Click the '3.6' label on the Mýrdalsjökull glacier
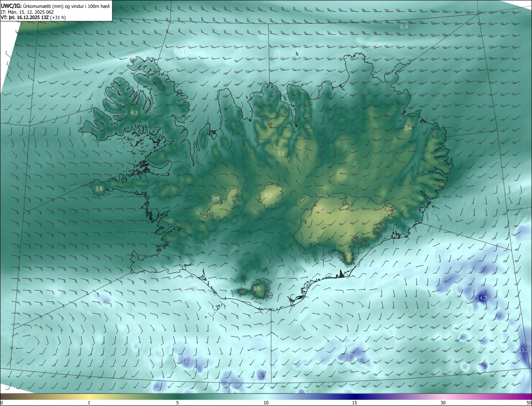 pos(256,288)
